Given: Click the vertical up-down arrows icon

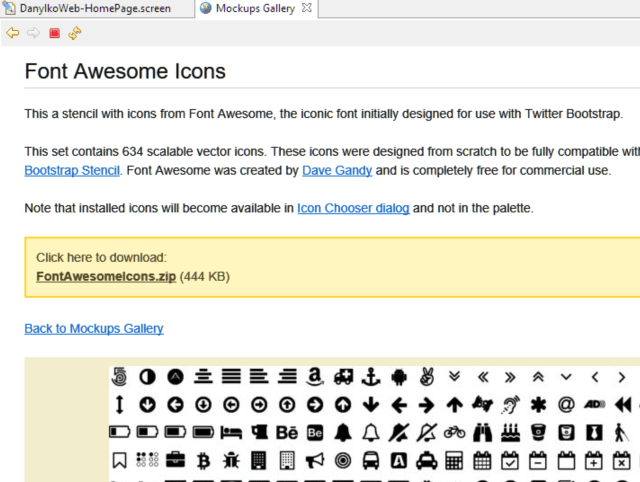Looking at the screenshot, I should [x=120, y=404].
